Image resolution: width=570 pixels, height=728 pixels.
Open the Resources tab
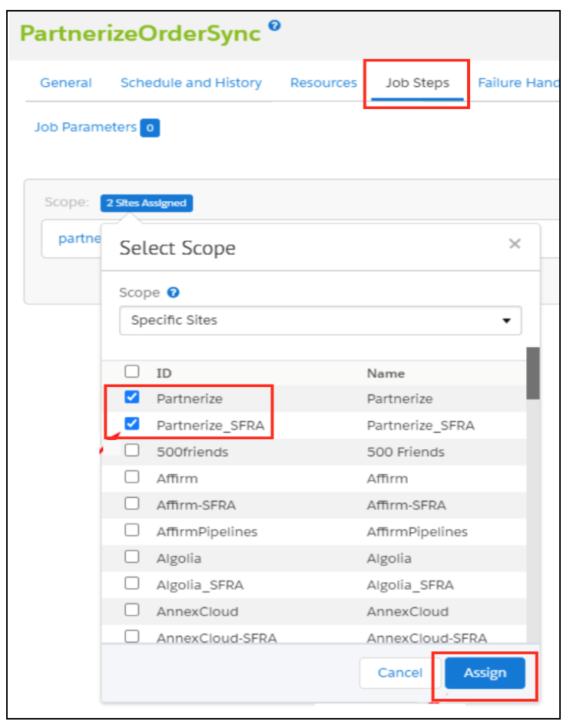point(323,83)
